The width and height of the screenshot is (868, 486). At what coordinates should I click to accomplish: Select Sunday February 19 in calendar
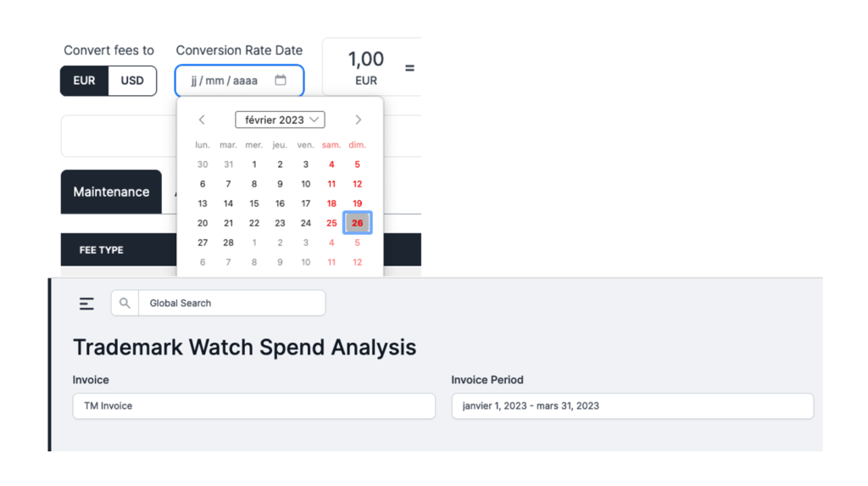coord(358,204)
